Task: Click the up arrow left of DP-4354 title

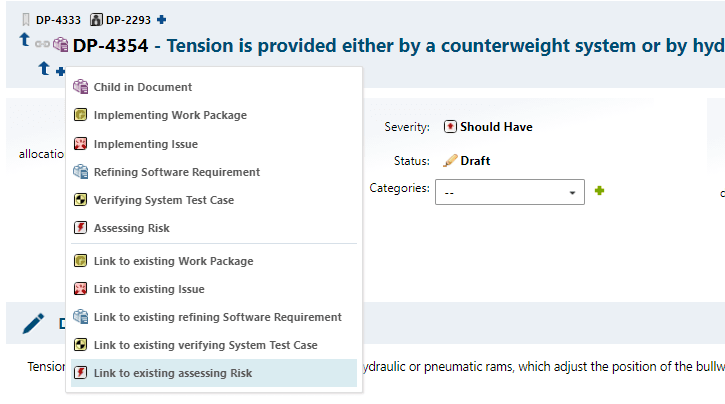Action: point(24,40)
